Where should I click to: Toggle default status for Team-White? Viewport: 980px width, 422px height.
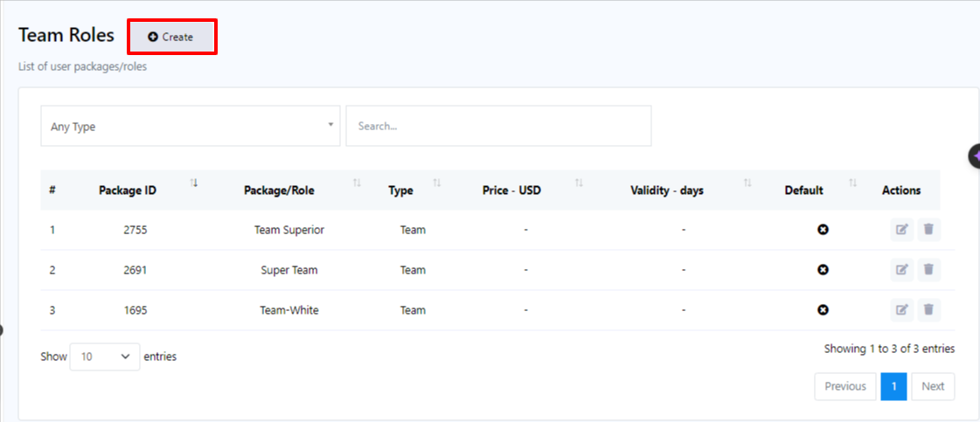pyautogui.click(x=823, y=310)
